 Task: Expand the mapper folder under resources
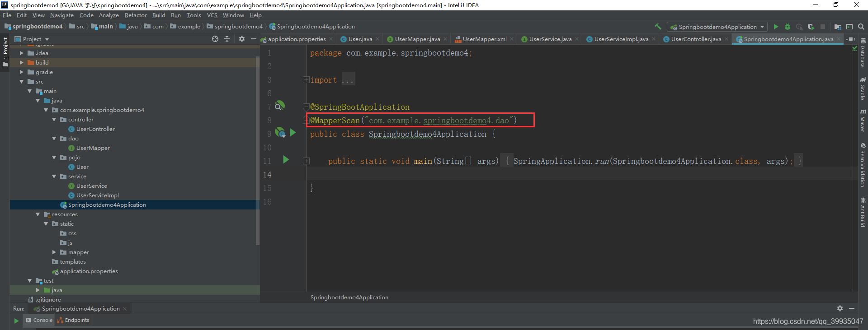click(54, 252)
